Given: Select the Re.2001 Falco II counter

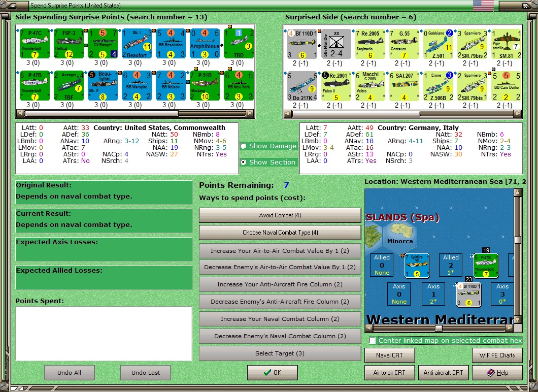Looking at the screenshot, I should pyautogui.click(x=336, y=86).
